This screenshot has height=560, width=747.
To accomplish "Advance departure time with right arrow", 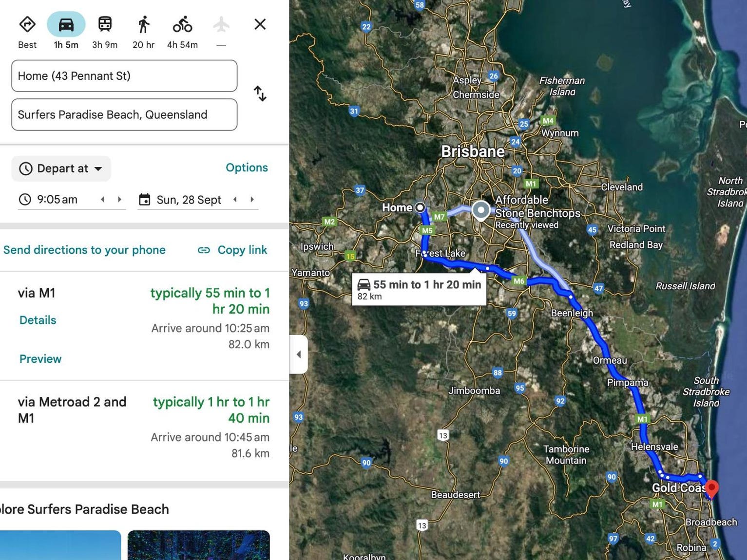I will coord(119,199).
